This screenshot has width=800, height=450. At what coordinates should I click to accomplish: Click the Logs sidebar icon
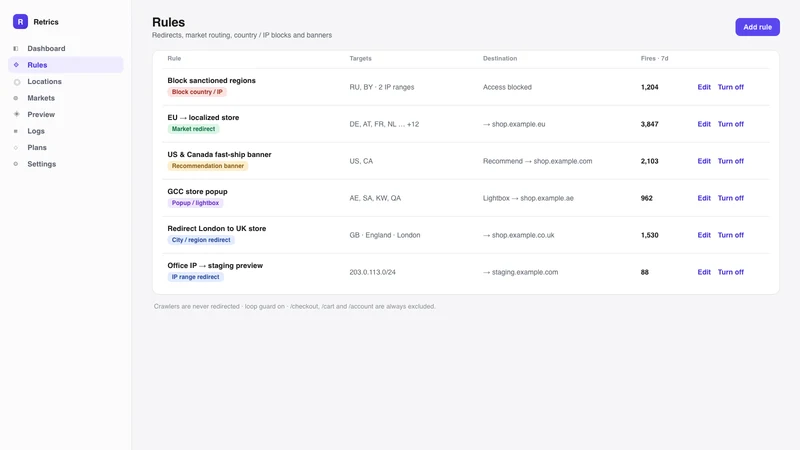tap(16, 131)
